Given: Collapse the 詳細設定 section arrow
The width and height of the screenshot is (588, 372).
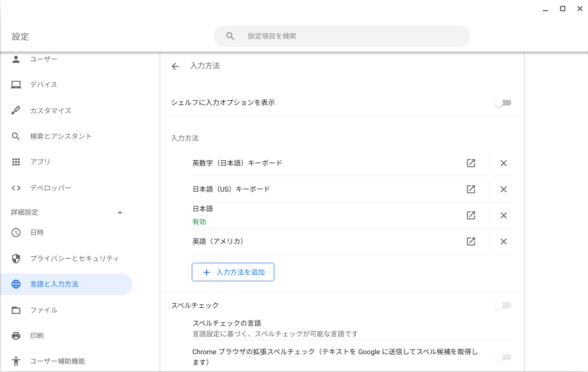Looking at the screenshot, I should (120, 212).
